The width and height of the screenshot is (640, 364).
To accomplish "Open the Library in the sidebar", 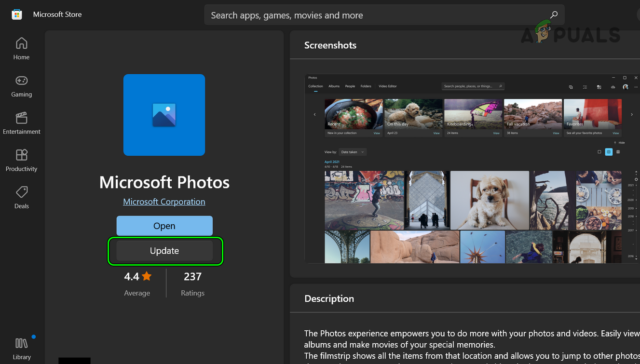I will 22,349.
